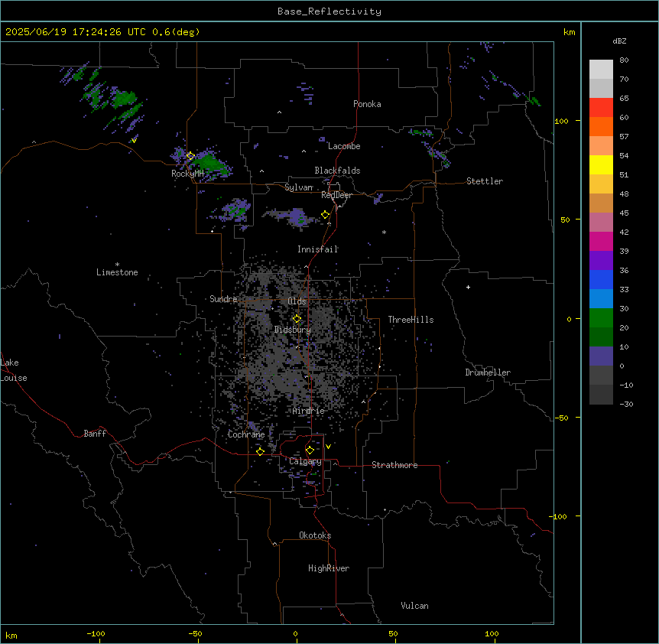Click the white asterisk marker east of Innisfail
Screen dimensions: 659x644
pos(384,232)
